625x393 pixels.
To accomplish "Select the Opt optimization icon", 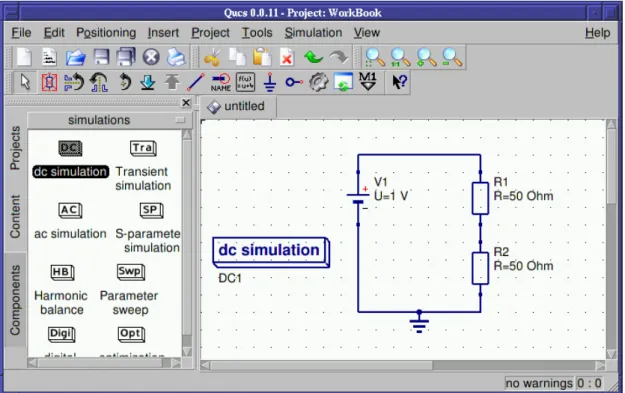I will pos(131,334).
